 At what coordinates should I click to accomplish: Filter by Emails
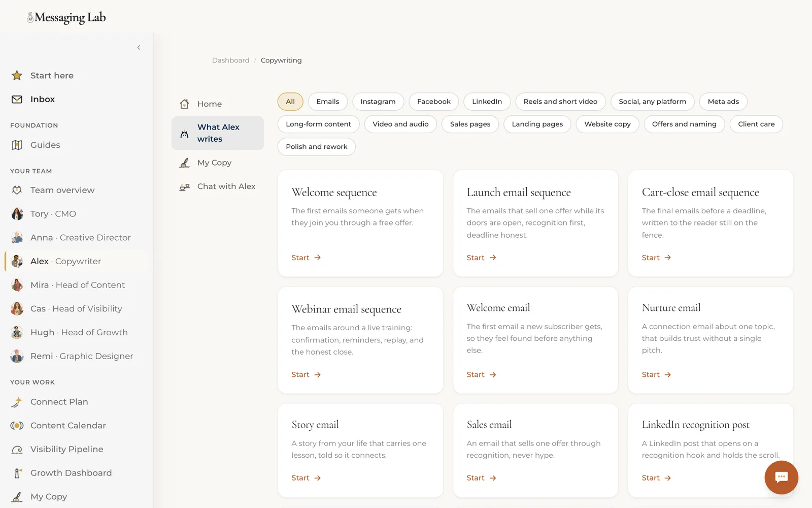(327, 102)
